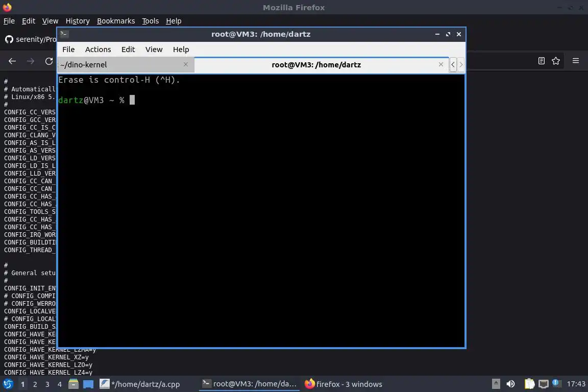This screenshot has height=392, width=588.
Task: Open Firefox File menu
Action: pyautogui.click(x=9, y=21)
